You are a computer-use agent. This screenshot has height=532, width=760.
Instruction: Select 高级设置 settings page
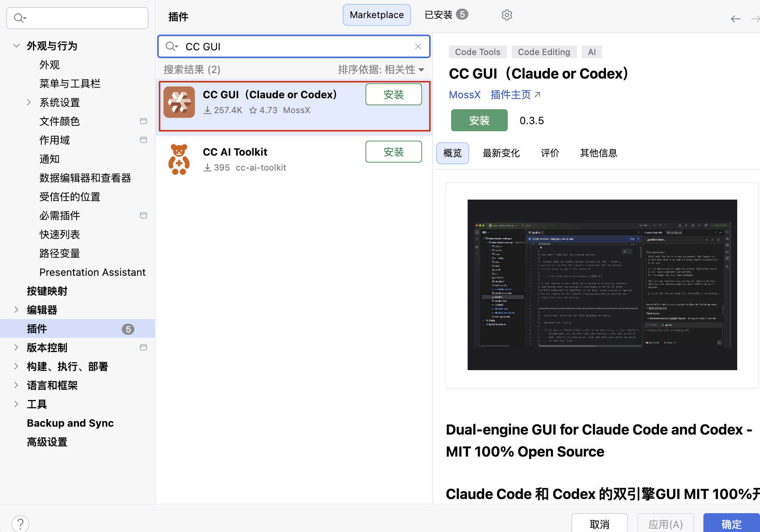[x=47, y=442]
